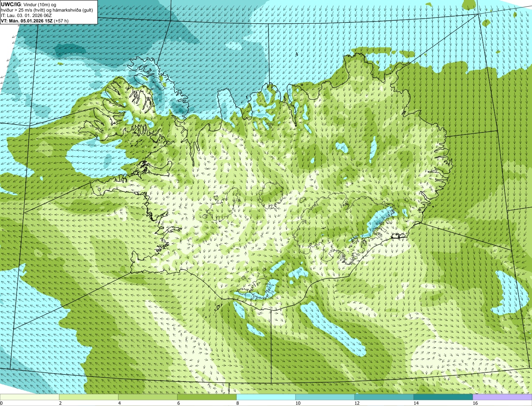The width and height of the screenshot is (532, 406).
Task: Click the legend scale label '4'
Action: click(119, 403)
